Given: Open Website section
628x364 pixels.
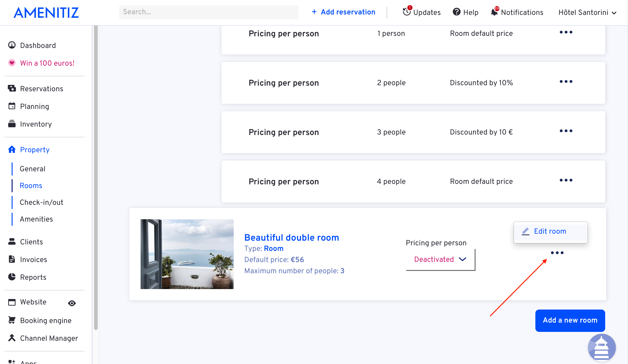Looking at the screenshot, I should click(x=33, y=302).
